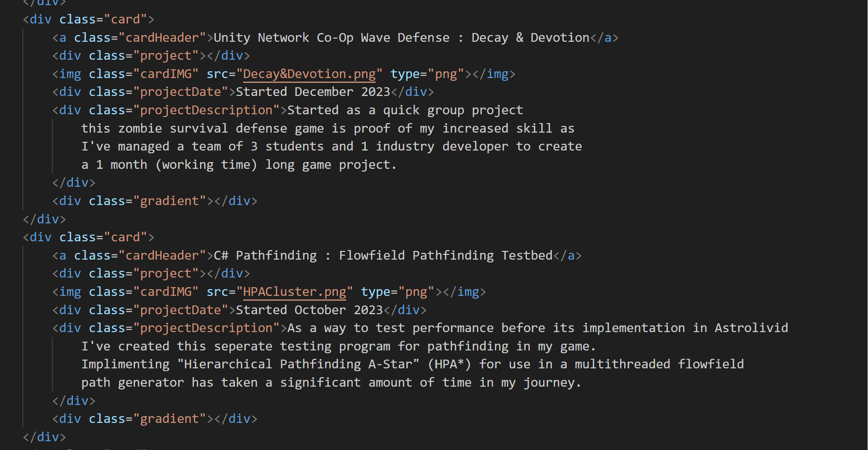868x450 pixels.
Task: Click the second 'gradient' class attribute value
Action: pos(169,419)
